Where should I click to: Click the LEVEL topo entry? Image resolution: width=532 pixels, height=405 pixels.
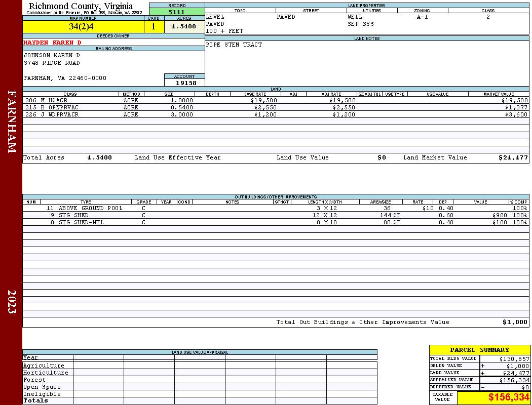tap(215, 17)
